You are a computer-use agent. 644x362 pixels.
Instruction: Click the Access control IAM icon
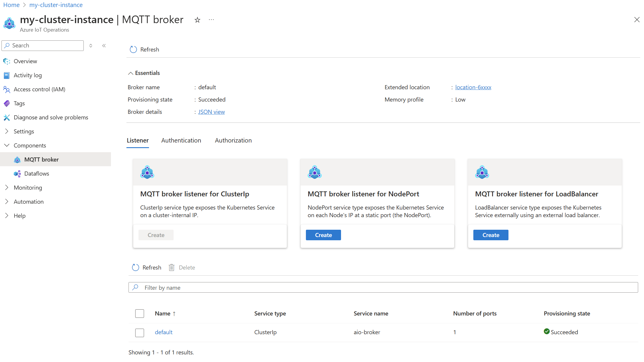[x=7, y=89]
